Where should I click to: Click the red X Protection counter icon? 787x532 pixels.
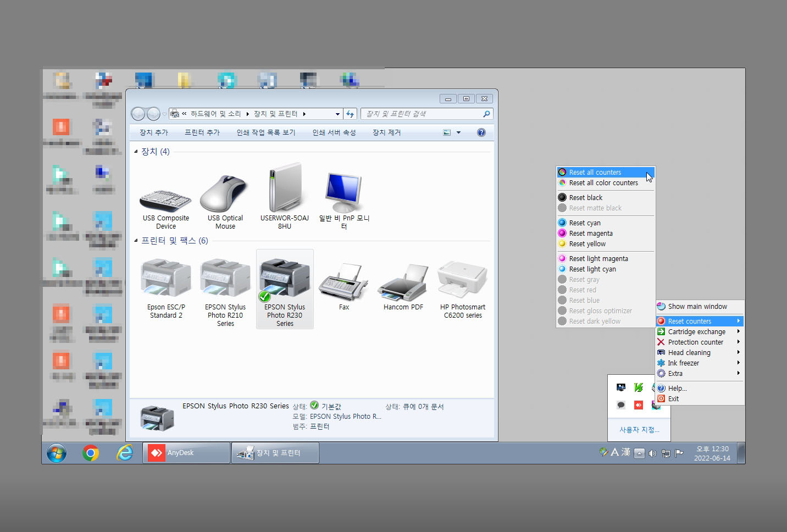coord(661,342)
